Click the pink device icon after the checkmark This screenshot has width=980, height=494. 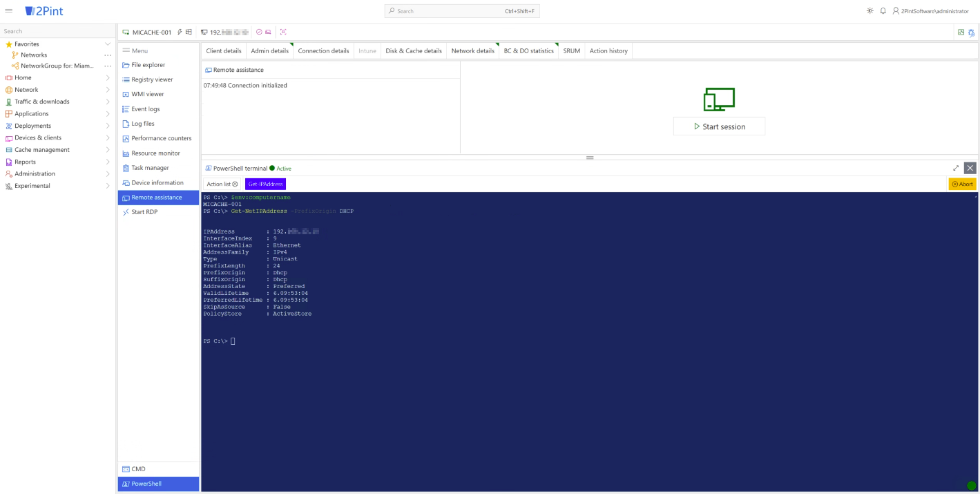(x=268, y=32)
